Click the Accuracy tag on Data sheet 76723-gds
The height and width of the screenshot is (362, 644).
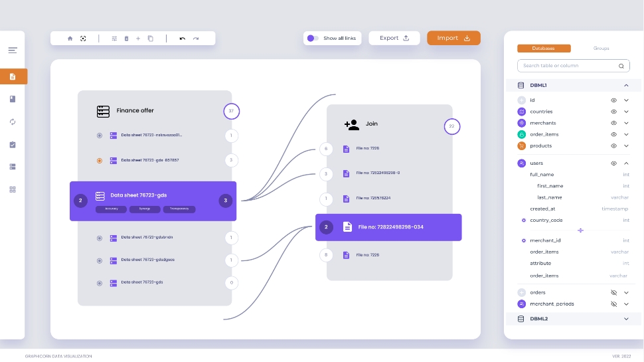click(112, 209)
